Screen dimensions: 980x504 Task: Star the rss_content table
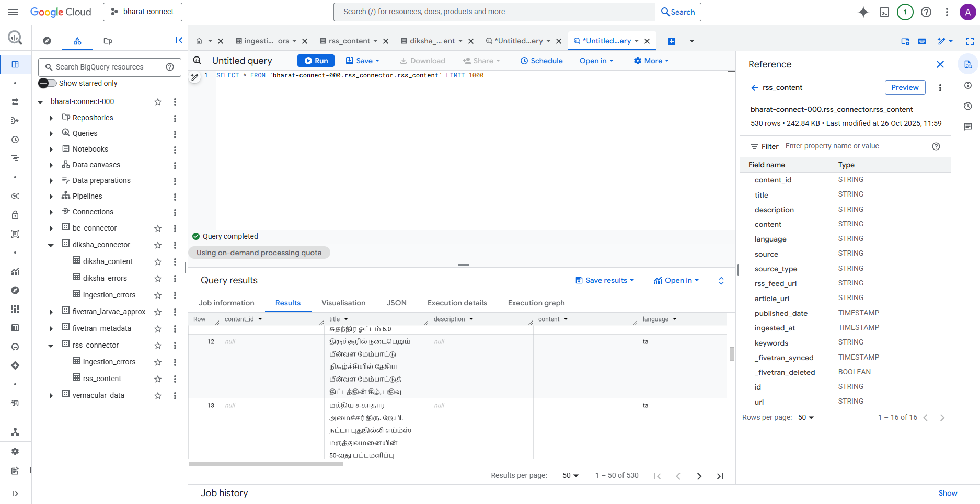tap(158, 379)
